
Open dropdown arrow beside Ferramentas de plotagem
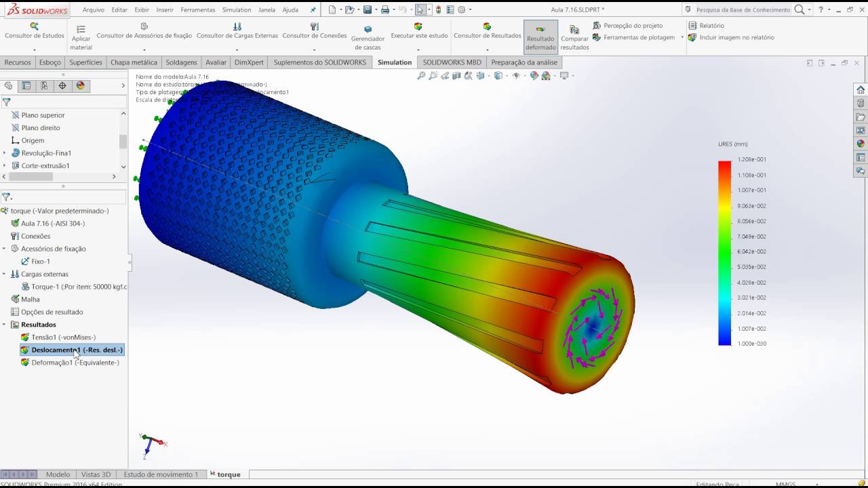682,37
